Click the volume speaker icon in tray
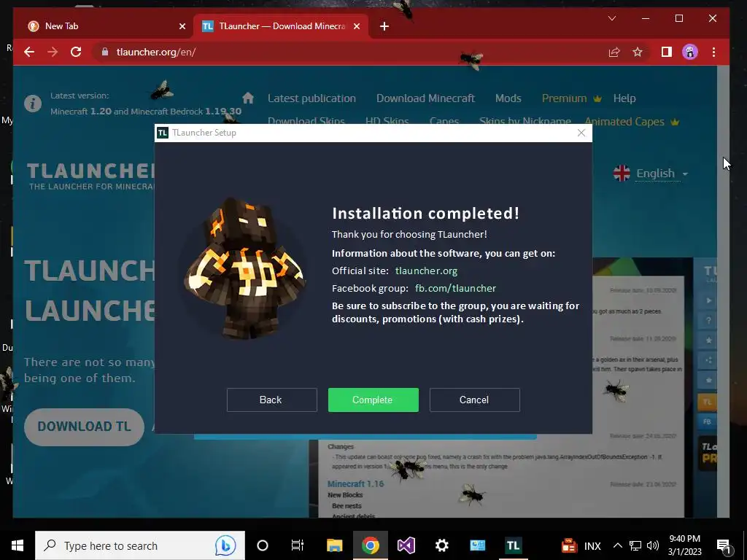This screenshot has width=747, height=560. [653, 545]
